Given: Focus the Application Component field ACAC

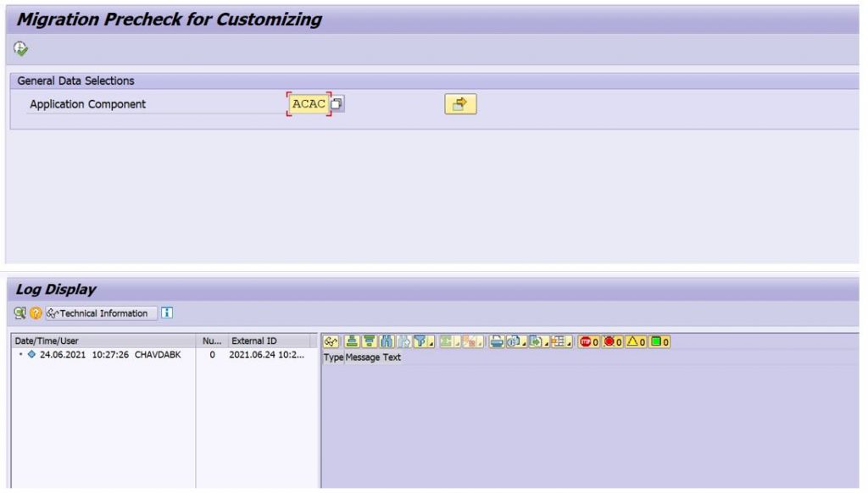Looking at the screenshot, I should (x=309, y=104).
